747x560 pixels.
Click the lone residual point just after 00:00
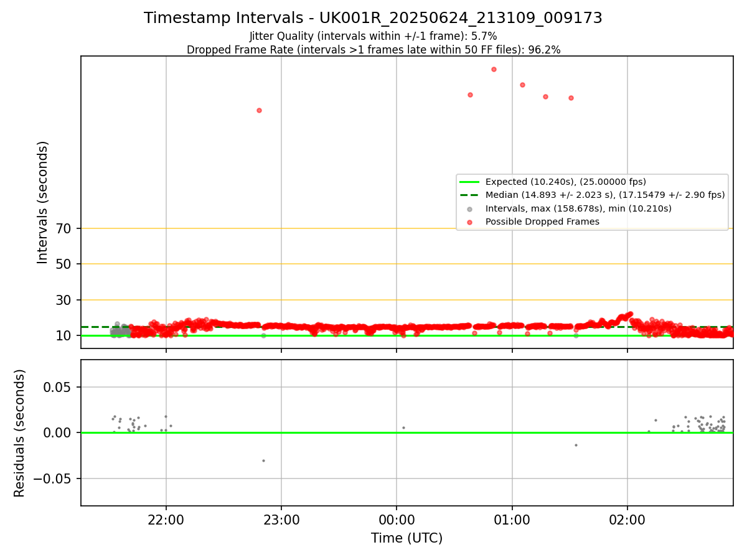pyautogui.click(x=403, y=427)
